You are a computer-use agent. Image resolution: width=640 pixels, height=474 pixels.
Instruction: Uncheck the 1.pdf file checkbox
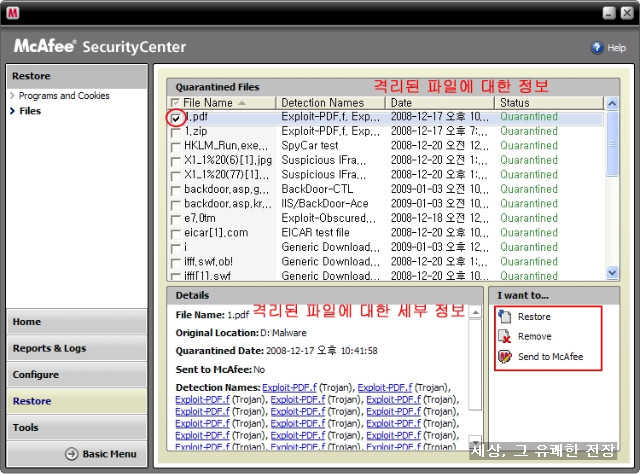[x=176, y=119]
